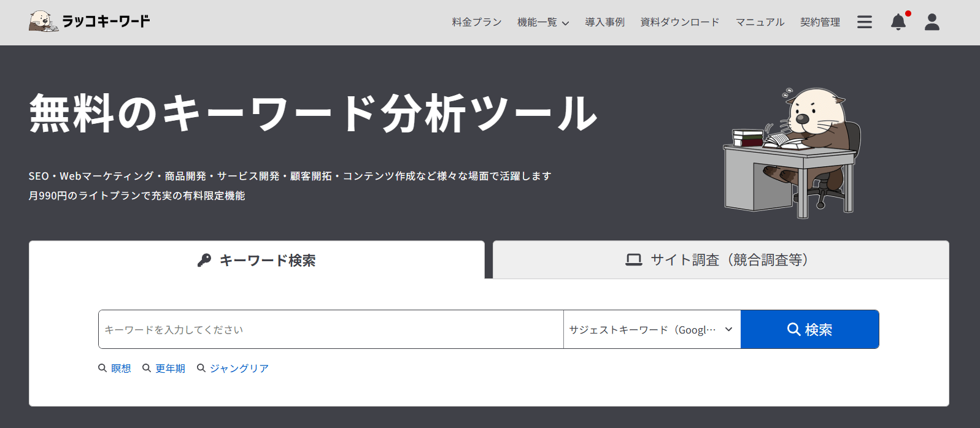
Task: Switch to サイト調査（競合調査等）tab
Action: coord(721,260)
